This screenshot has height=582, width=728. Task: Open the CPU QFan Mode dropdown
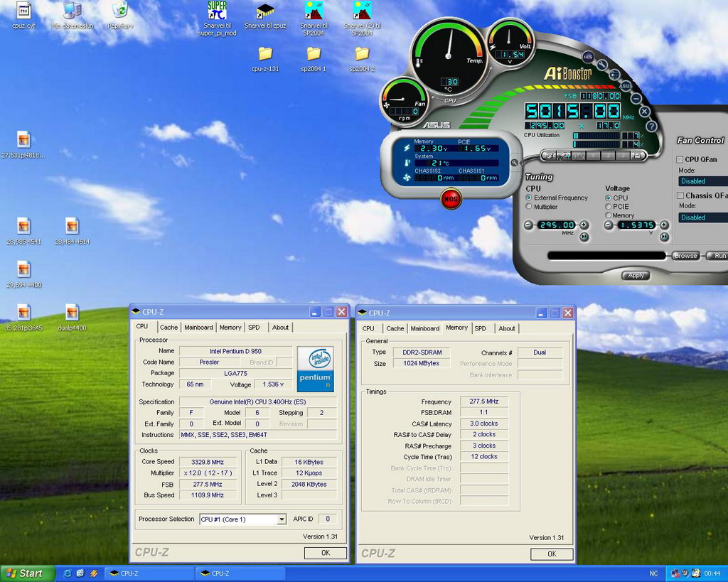[x=703, y=181]
